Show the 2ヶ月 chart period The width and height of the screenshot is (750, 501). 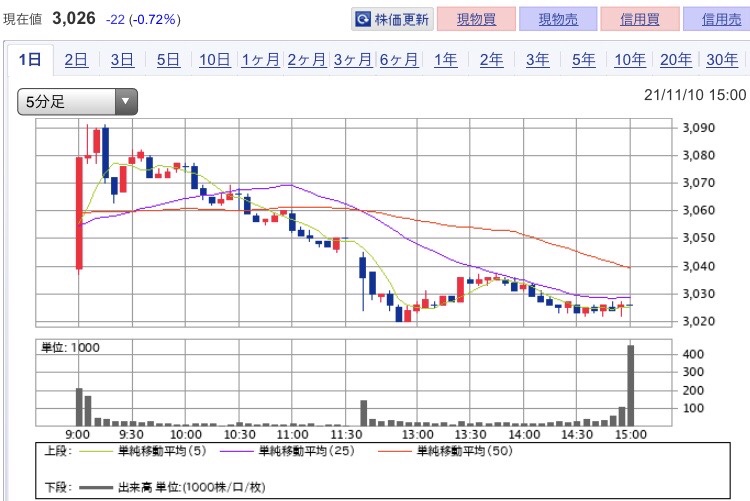pos(307,60)
